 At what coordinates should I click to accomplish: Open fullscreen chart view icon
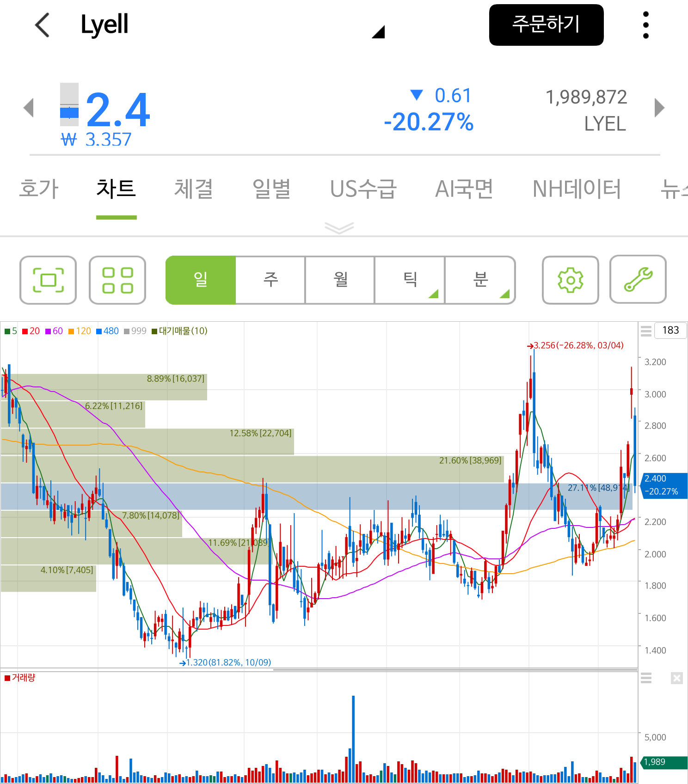pos(48,280)
